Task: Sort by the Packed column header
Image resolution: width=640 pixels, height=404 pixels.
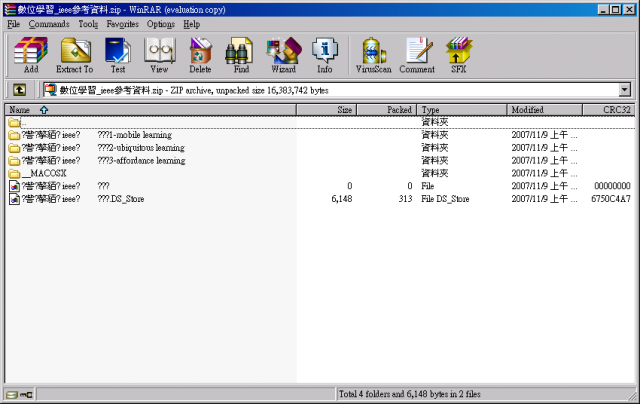Action: point(387,110)
